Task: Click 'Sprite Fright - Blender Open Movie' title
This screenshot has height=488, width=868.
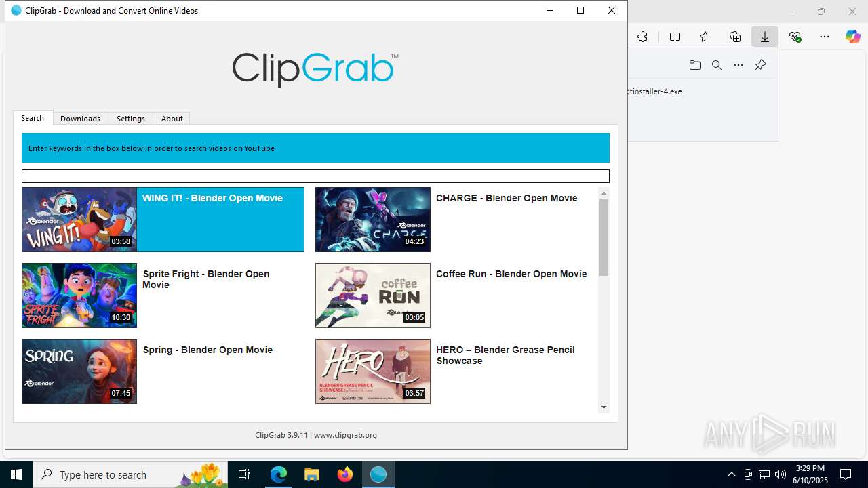Action: (206, 279)
